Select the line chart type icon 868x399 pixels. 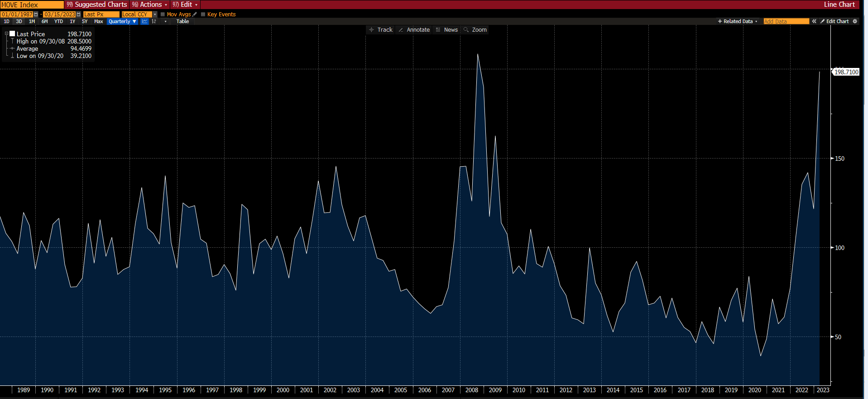144,21
